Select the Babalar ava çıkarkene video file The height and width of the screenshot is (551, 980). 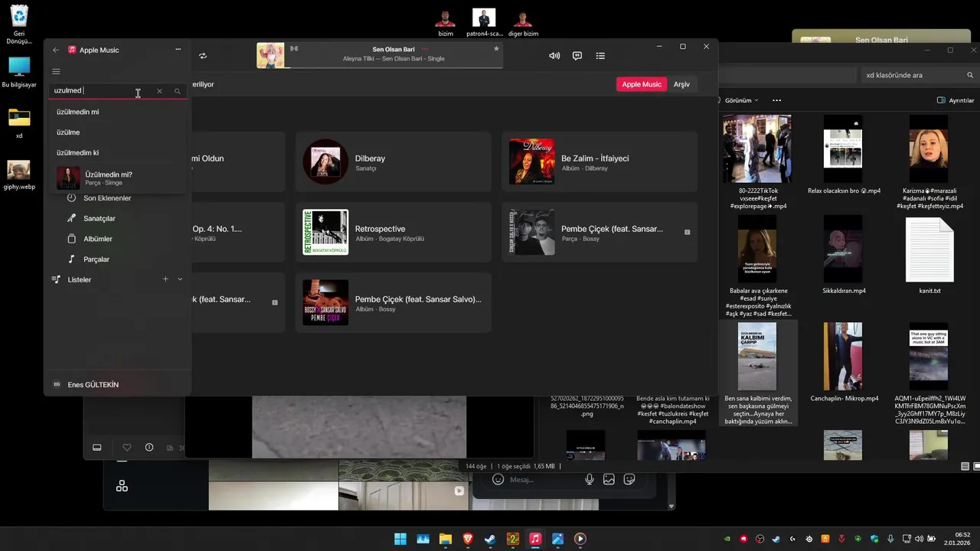757,266
